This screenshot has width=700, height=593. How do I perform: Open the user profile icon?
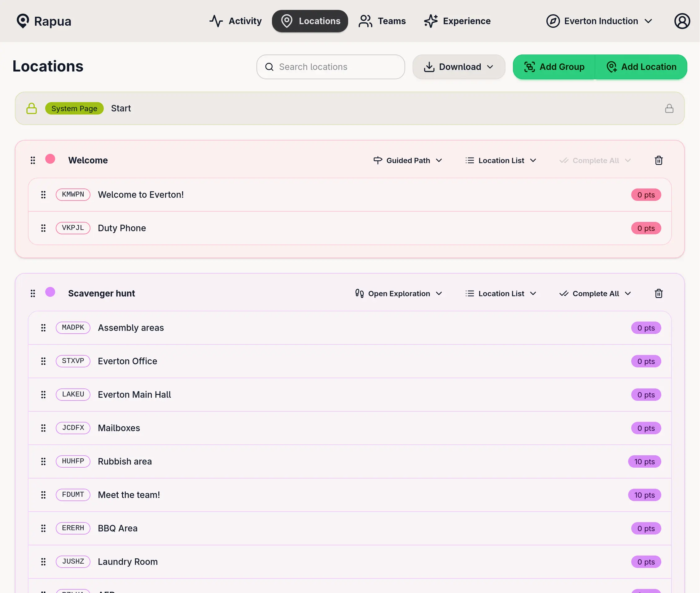pyautogui.click(x=682, y=21)
